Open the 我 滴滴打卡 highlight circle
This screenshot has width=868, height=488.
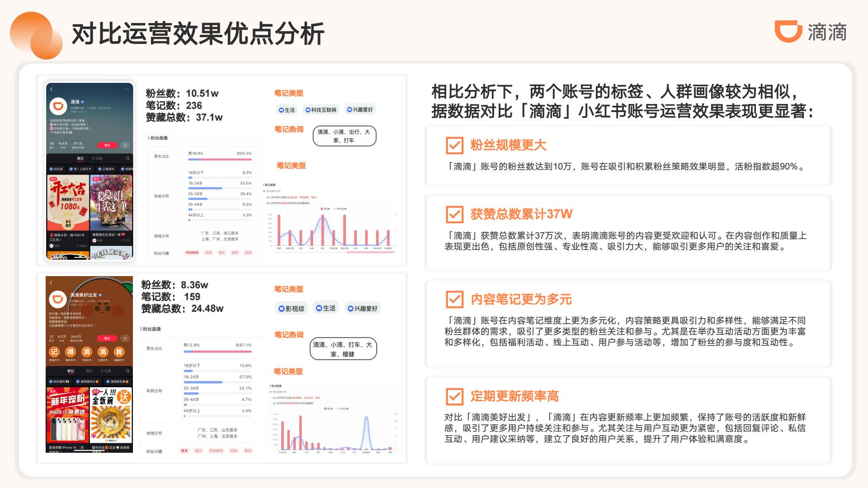coord(119,352)
